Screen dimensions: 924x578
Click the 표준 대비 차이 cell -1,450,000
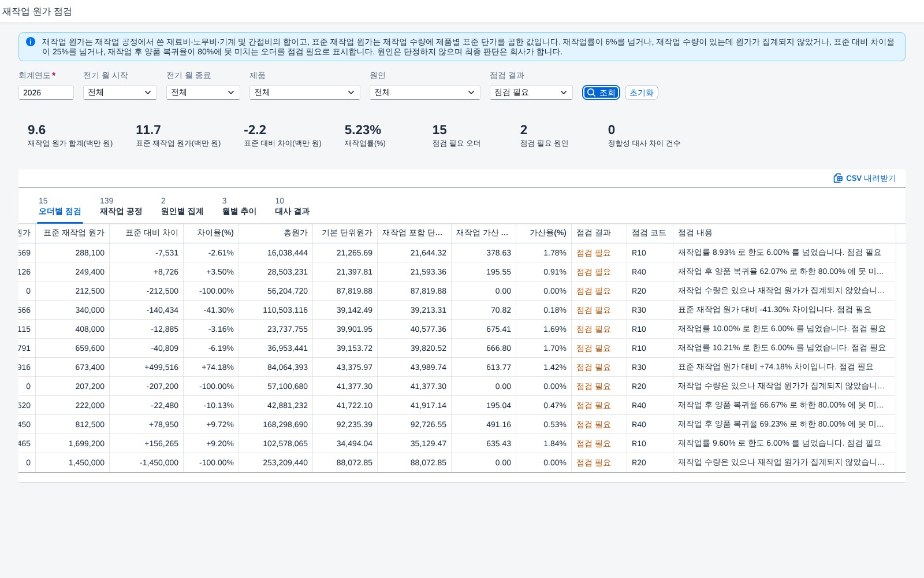pyautogui.click(x=147, y=462)
